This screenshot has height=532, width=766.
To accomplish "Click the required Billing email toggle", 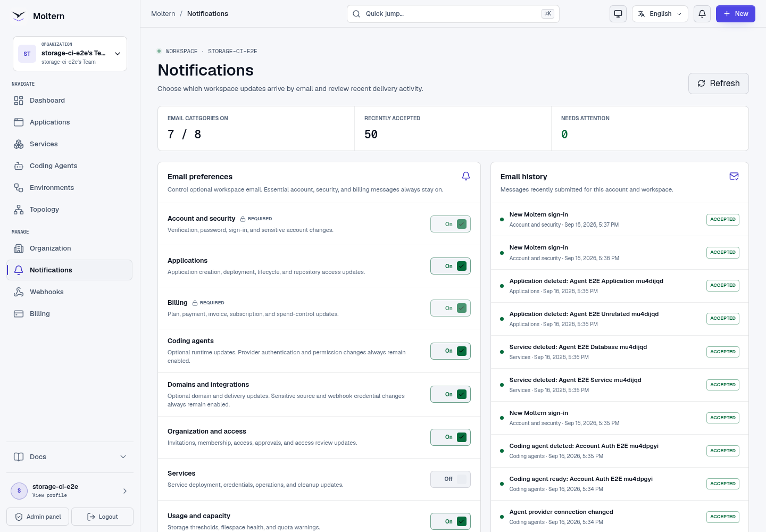I will point(451,308).
